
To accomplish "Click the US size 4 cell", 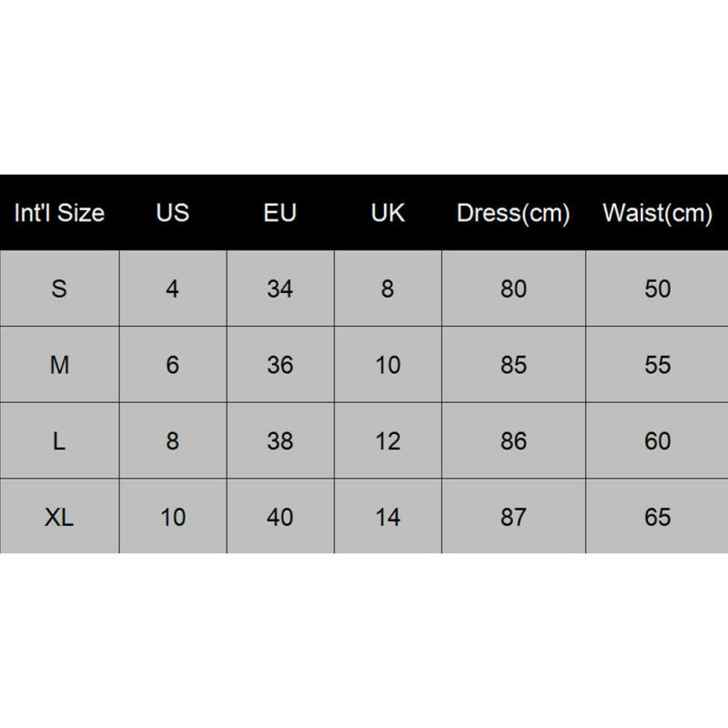I will pyautogui.click(x=173, y=289).
